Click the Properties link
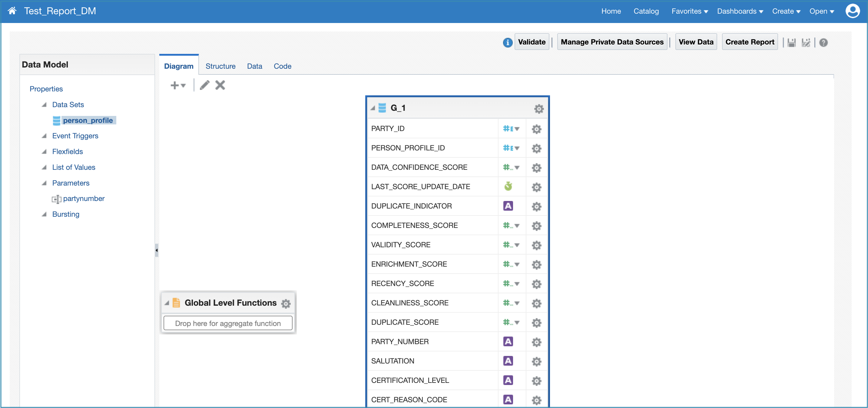 pyautogui.click(x=46, y=89)
